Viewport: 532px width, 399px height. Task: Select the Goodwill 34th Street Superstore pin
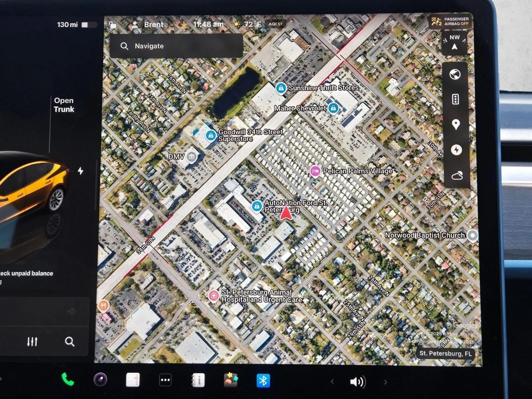pyautogui.click(x=210, y=135)
